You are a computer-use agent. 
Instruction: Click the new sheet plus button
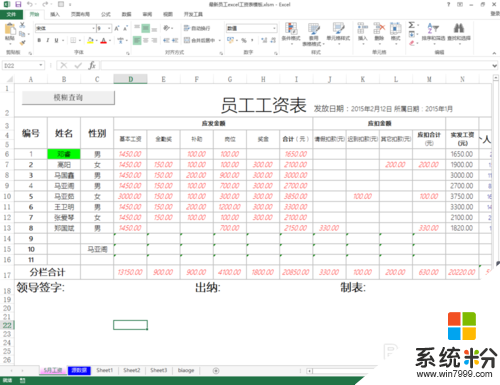(216, 371)
